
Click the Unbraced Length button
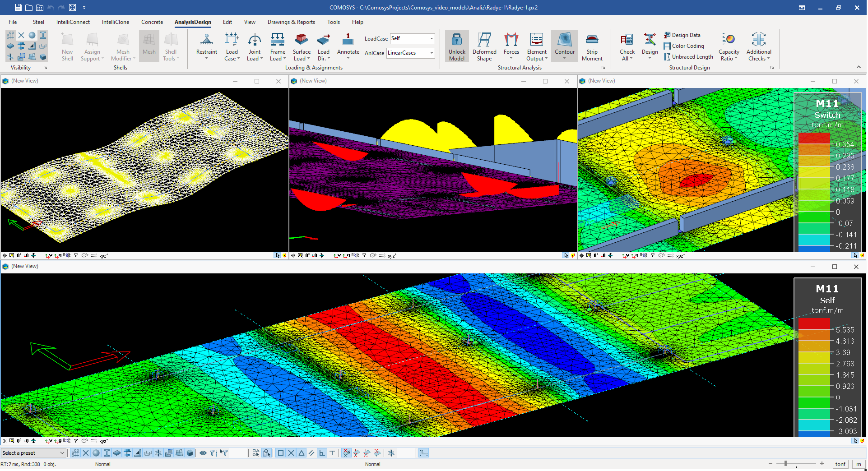pyautogui.click(x=688, y=57)
